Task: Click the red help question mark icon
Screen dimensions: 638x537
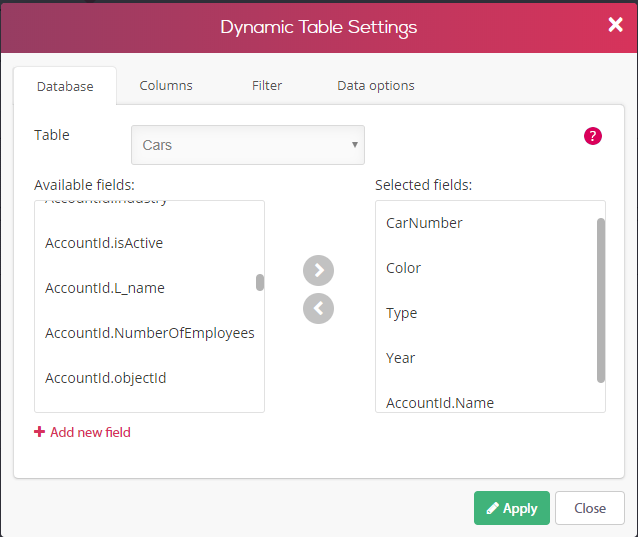Action: point(592,136)
